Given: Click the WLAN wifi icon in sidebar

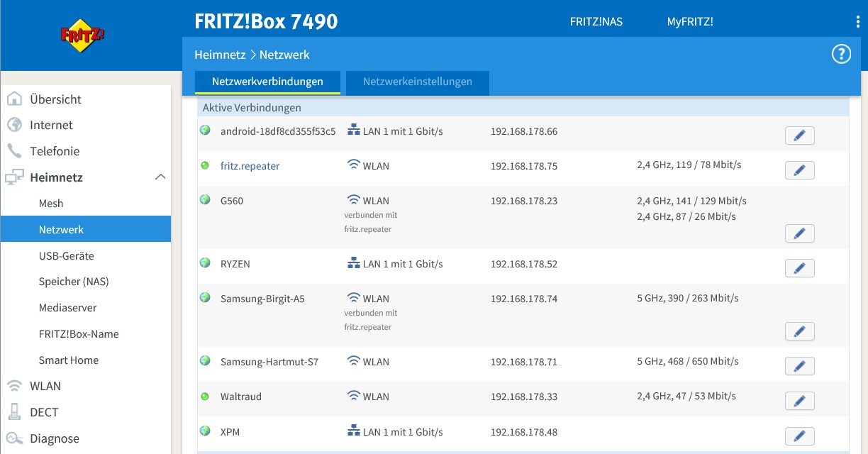Looking at the screenshot, I should click(x=14, y=386).
